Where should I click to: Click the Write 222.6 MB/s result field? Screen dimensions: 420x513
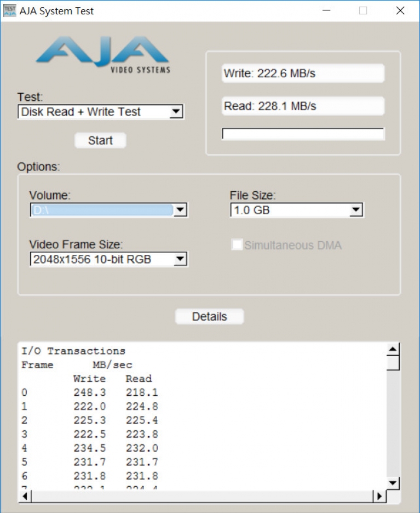click(303, 73)
